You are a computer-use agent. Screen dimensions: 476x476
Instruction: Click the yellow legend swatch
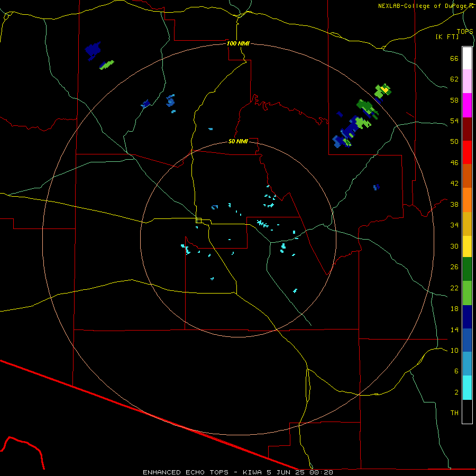[467, 246]
